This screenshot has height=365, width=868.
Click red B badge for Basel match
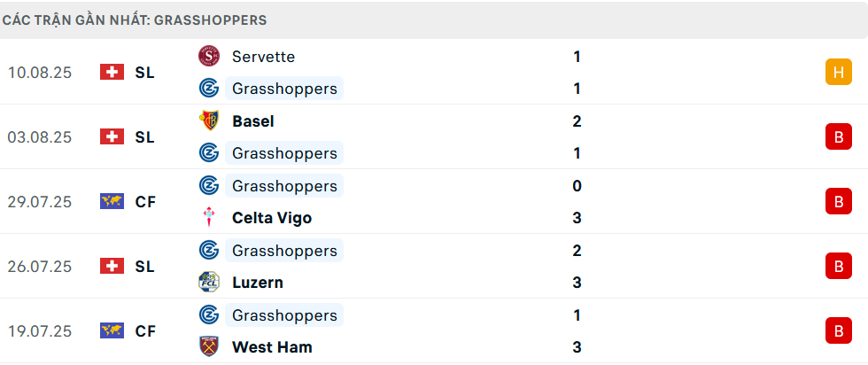pyautogui.click(x=837, y=137)
